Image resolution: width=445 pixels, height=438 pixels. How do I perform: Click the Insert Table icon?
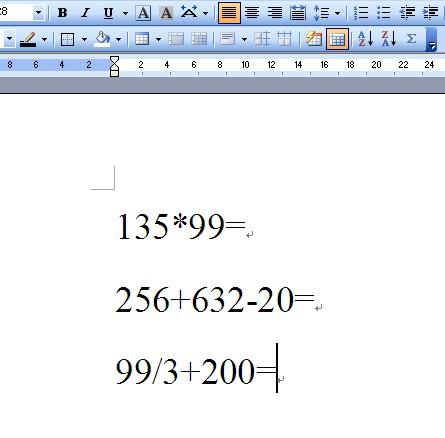pos(142,39)
